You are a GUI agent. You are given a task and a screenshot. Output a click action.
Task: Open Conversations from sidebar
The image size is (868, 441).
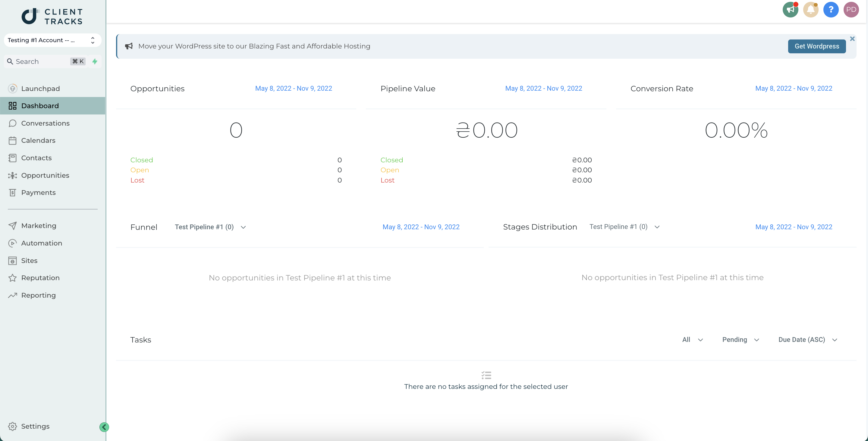point(46,123)
